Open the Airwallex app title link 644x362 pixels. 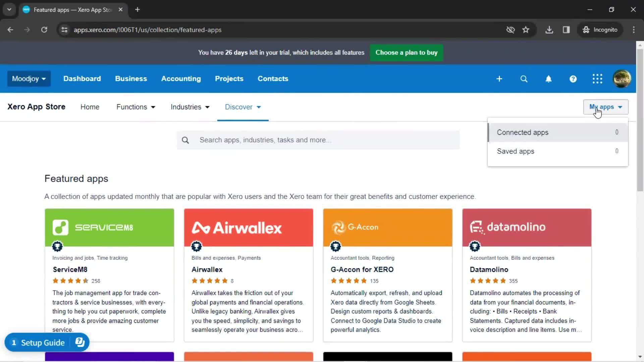click(207, 269)
